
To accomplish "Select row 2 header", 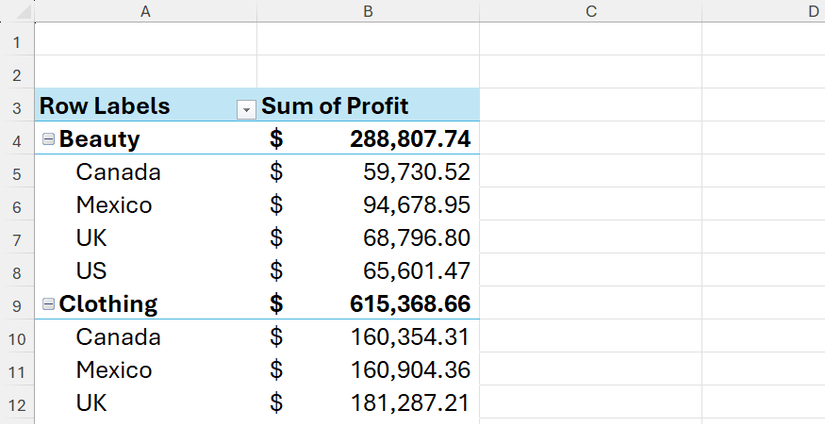I will 17,74.
